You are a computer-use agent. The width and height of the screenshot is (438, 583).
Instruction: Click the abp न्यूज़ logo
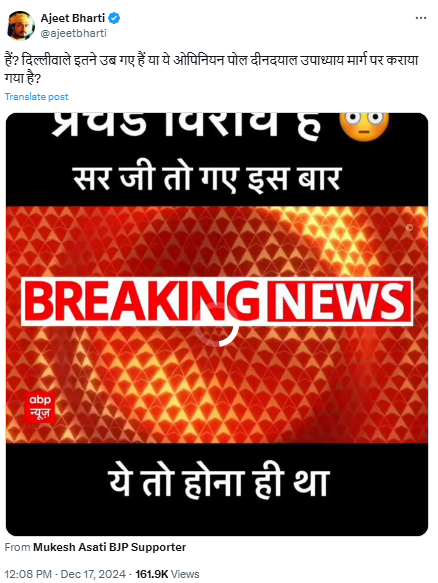(40, 408)
